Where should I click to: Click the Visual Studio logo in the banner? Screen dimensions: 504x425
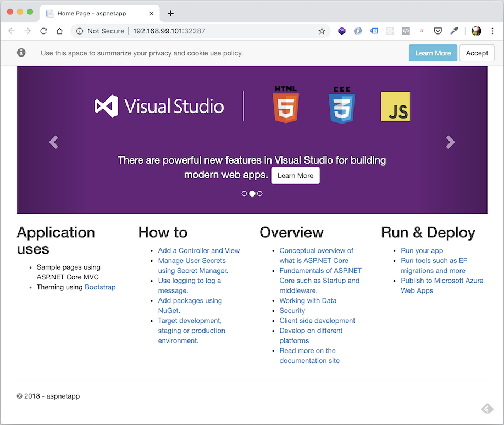point(159,106)
